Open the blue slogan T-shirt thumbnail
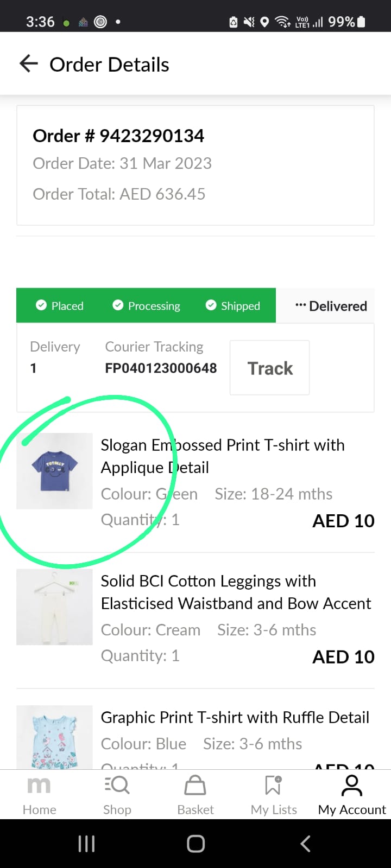This screenshot has width=391, height=868. [54, 471]
